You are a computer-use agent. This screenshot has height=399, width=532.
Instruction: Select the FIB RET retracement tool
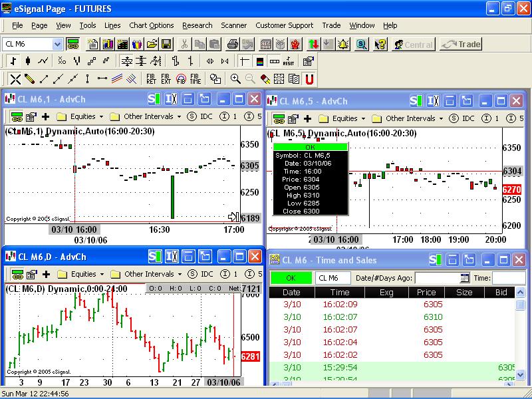coord(151,79)
